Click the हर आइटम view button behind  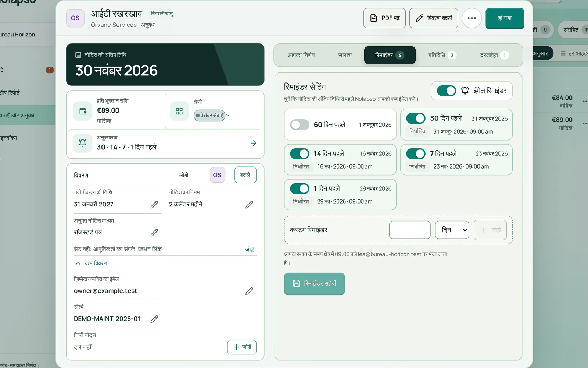pyautogui.click(x=574, y=53)
